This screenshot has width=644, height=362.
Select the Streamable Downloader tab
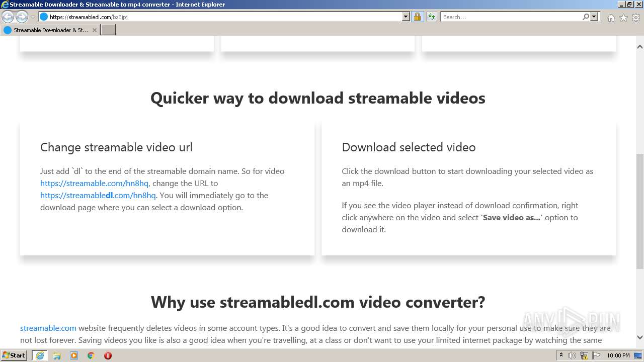tap(50, 30)
